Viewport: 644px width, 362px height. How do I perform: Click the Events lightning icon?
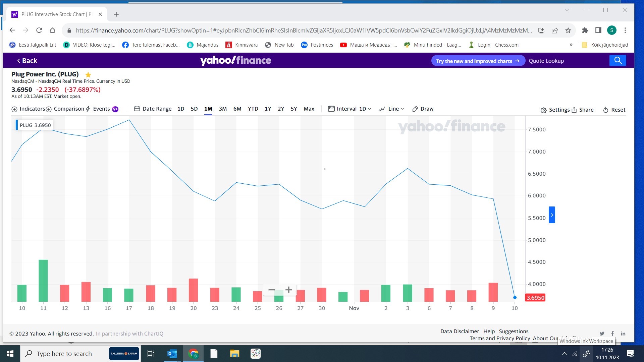pos(88,109)
